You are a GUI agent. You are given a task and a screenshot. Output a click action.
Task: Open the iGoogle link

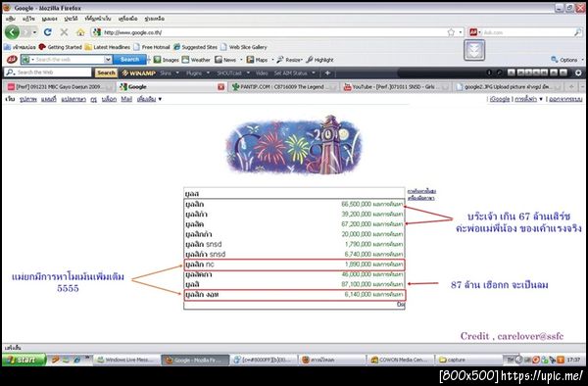(500, 99)
